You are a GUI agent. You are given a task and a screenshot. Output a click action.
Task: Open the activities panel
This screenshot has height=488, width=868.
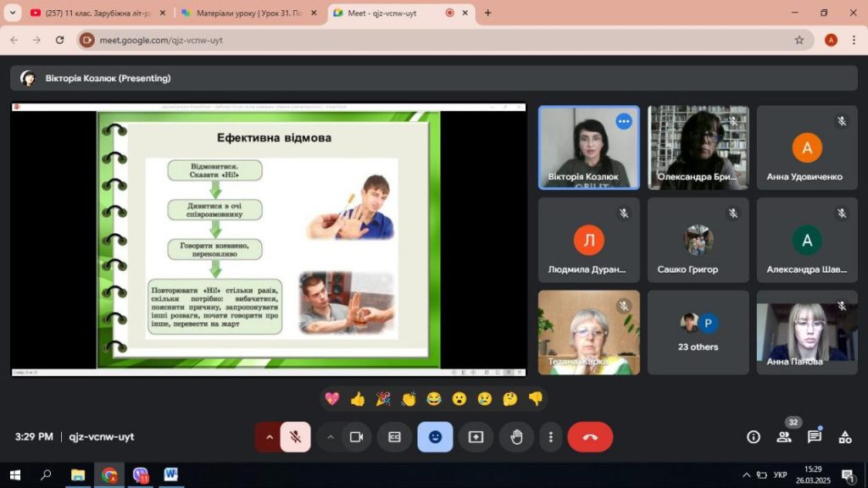(x=845, y=437)
